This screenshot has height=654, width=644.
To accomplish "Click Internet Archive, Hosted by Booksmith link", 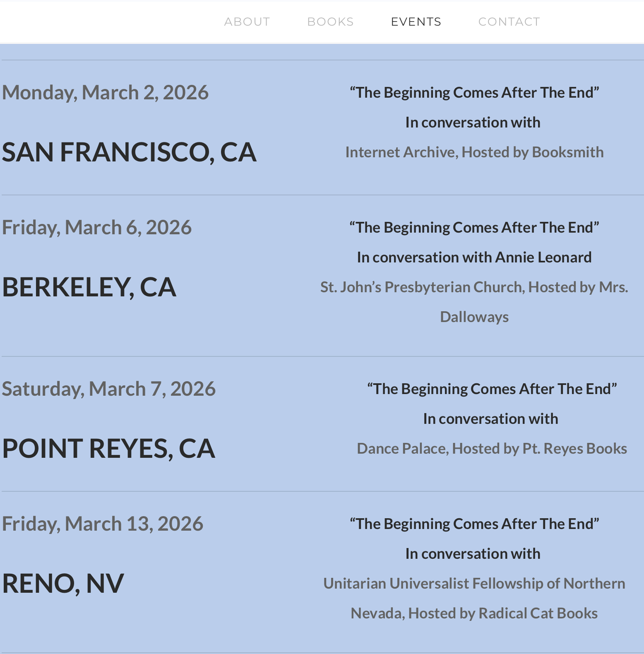I will [x=474, y=152].
